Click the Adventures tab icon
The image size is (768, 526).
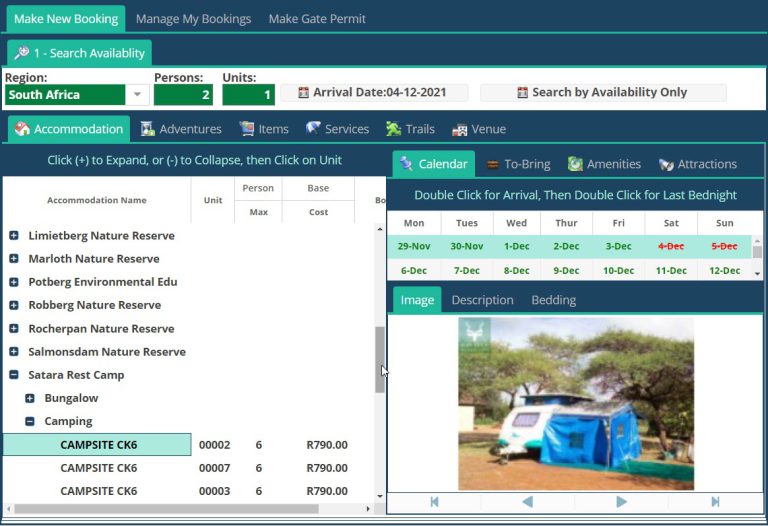click(147, 129)
